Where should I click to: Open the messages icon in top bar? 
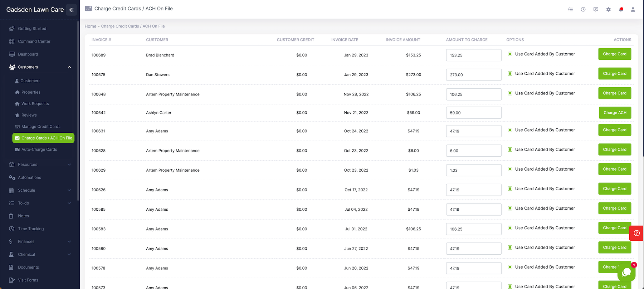tap(595, 9)
